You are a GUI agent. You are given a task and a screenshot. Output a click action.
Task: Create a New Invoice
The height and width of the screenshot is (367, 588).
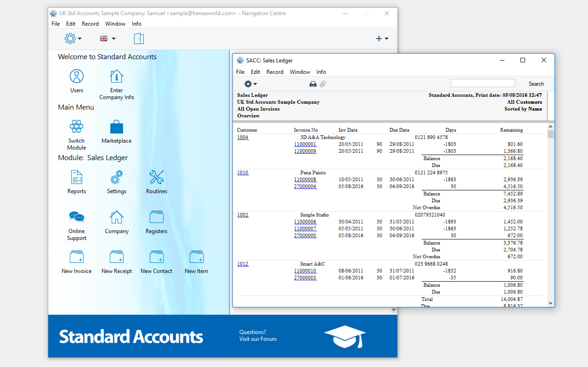tap(76, 257)
